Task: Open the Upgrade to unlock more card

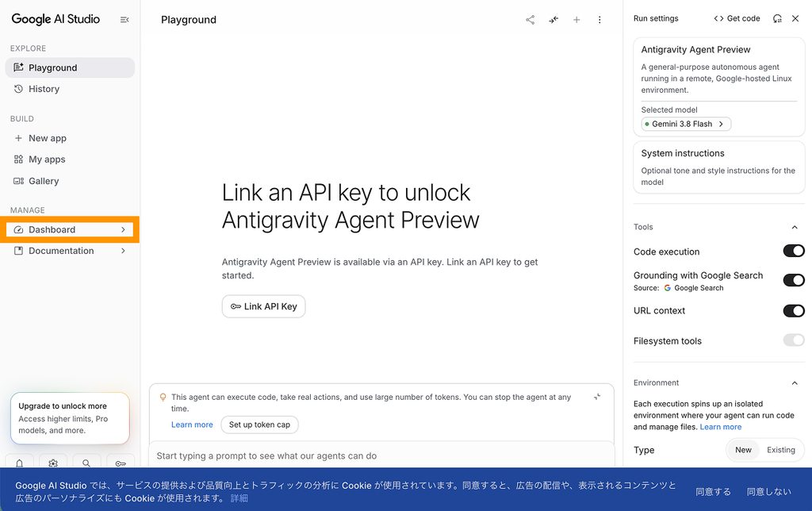Action: pos(70,418)
